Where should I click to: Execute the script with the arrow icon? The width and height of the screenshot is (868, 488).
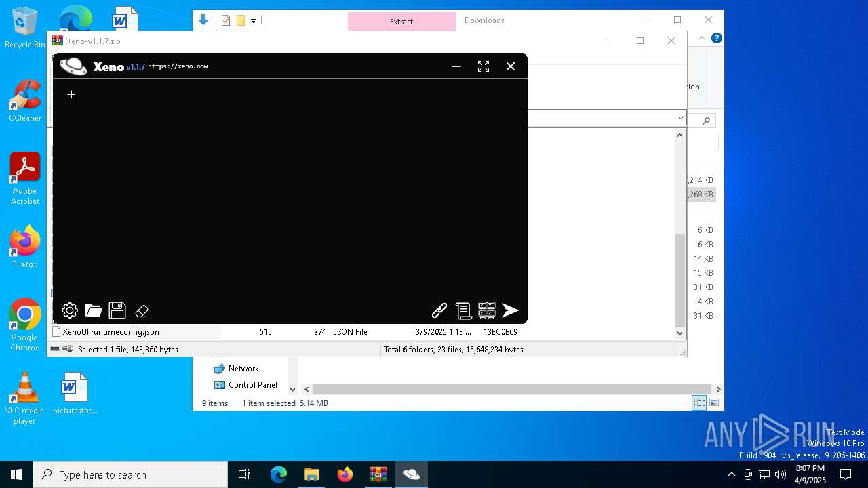tap(511, 310)
